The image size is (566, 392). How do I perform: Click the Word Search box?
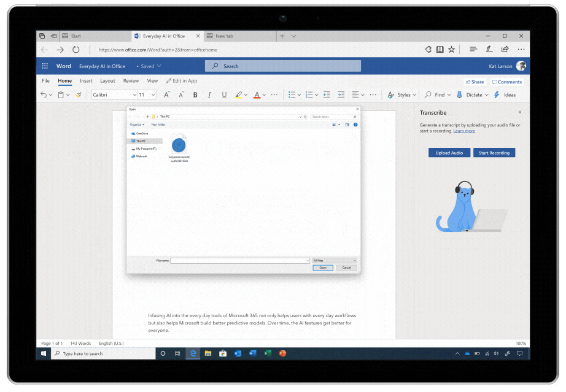[283, 66]
